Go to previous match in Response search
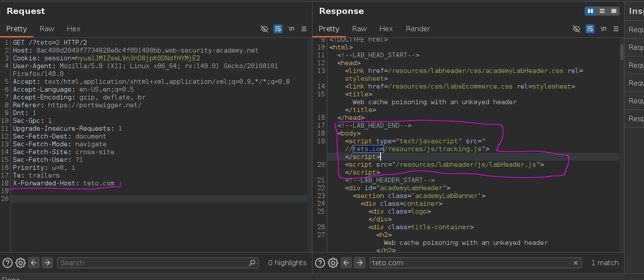Screen dimensions: 644x280 [346, 263]
